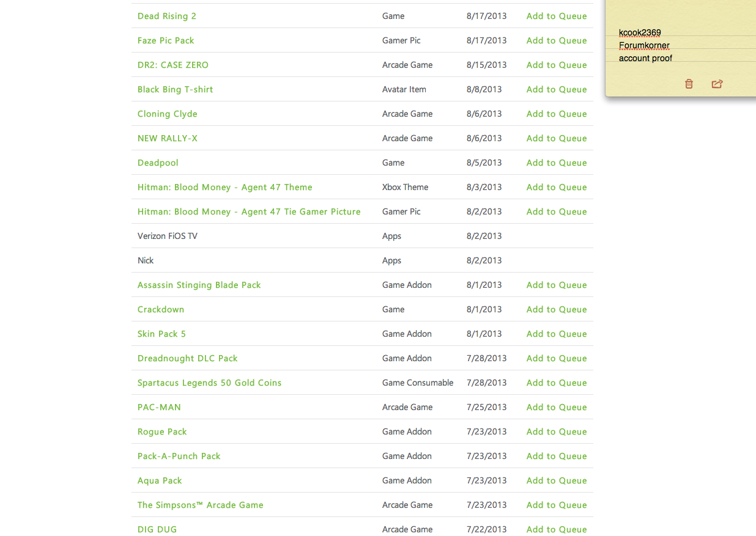
Task: Click the 7/25/2013 date cell
Action: [x=487, y=407]
